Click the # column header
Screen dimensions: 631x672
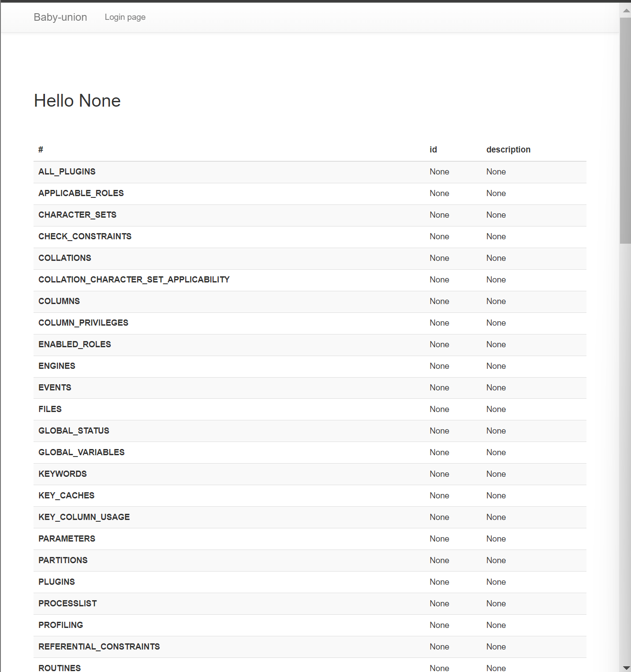pos(41,150)
